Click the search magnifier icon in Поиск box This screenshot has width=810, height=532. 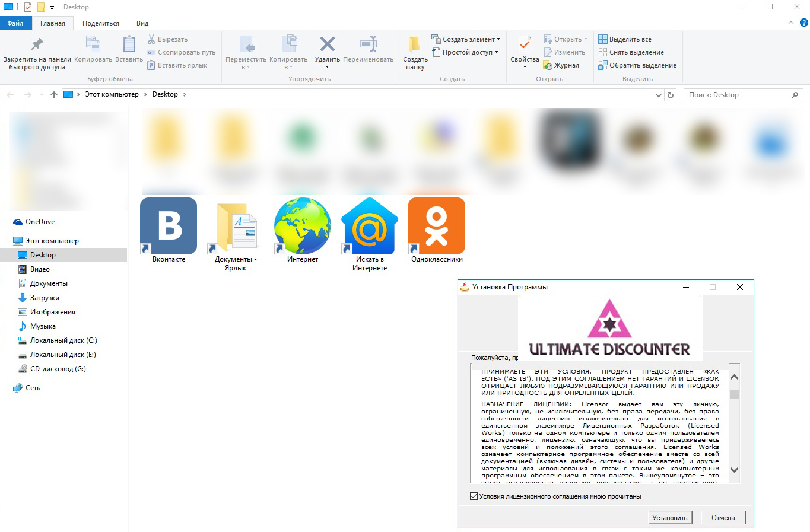pos(795,95)
